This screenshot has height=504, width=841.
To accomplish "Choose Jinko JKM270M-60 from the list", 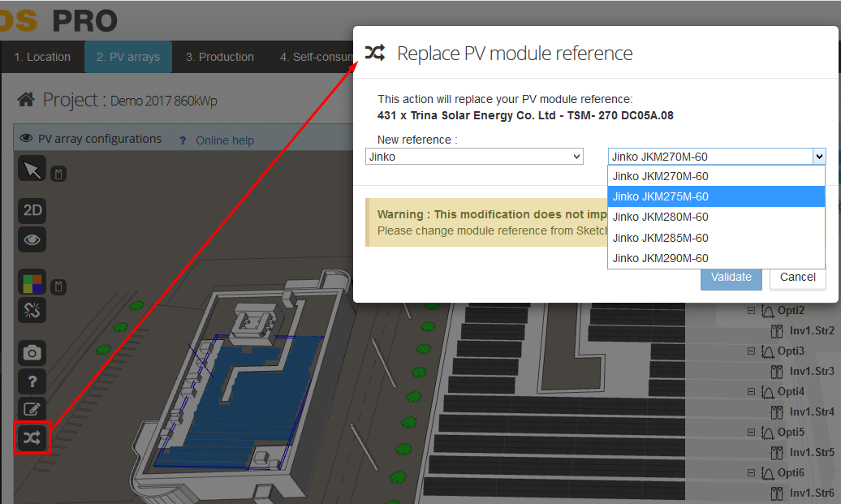I will (716, 176).
